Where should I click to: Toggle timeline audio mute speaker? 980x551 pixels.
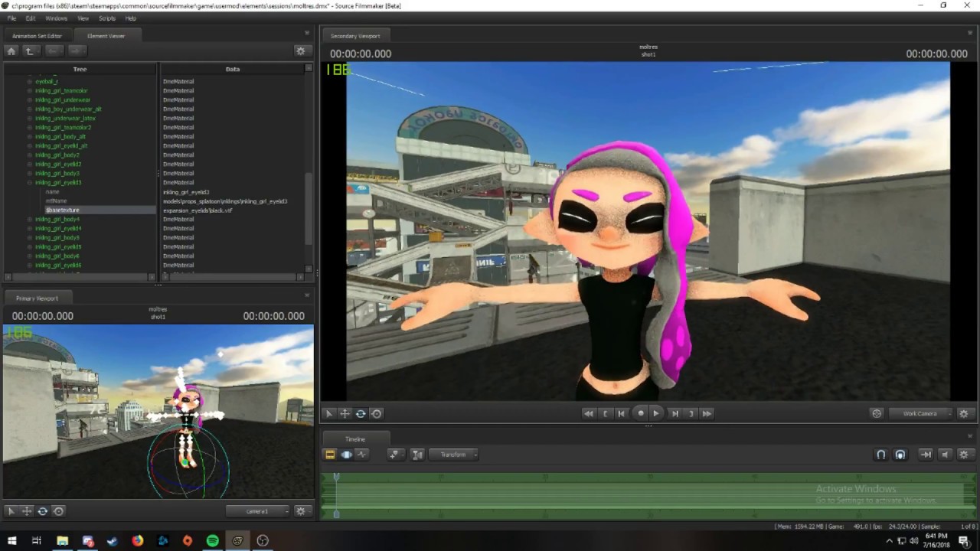[945, 455]
